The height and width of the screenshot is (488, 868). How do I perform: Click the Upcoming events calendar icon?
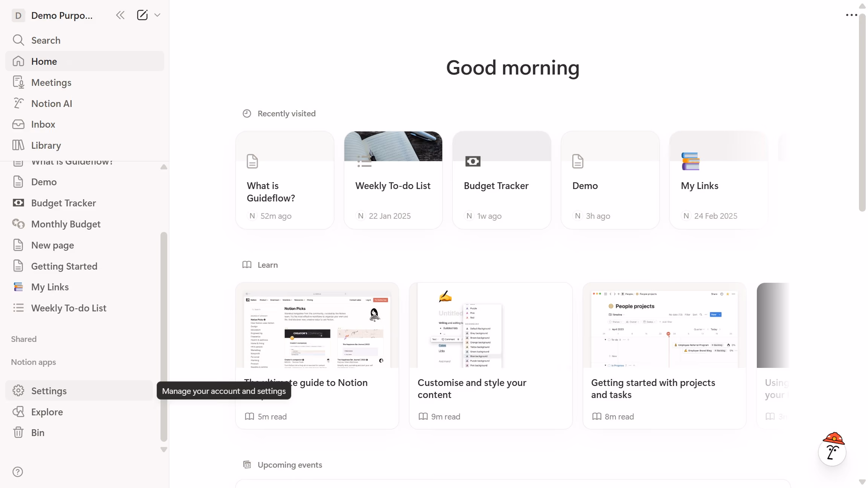pos(247,465)
